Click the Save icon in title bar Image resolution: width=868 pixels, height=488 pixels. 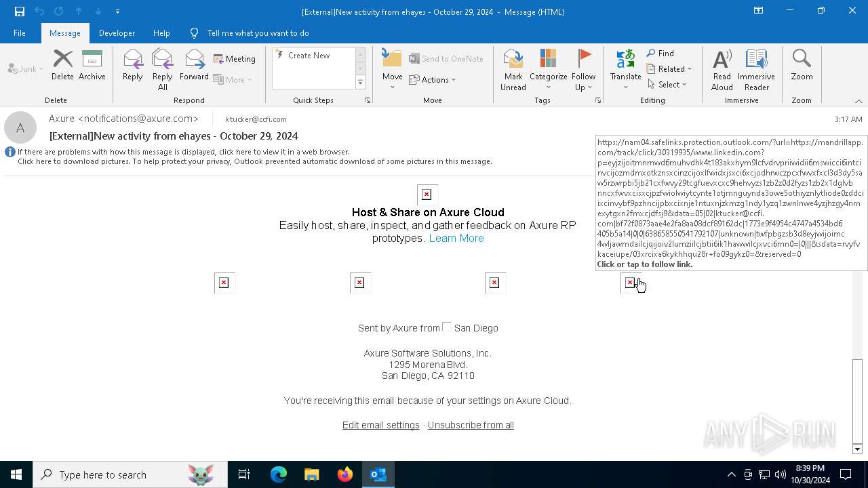point(20,11)
